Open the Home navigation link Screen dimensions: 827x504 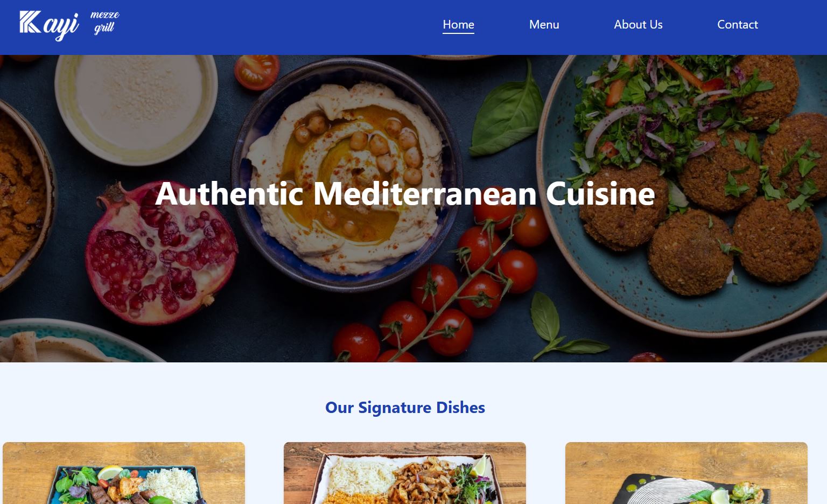tap(458, 25)
